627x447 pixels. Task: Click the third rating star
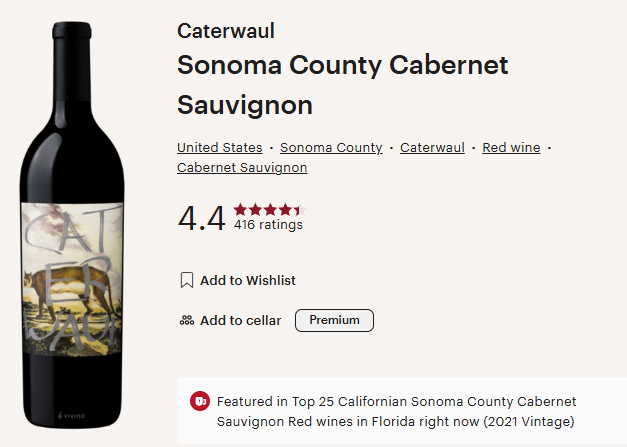click(x=270, y=209)
